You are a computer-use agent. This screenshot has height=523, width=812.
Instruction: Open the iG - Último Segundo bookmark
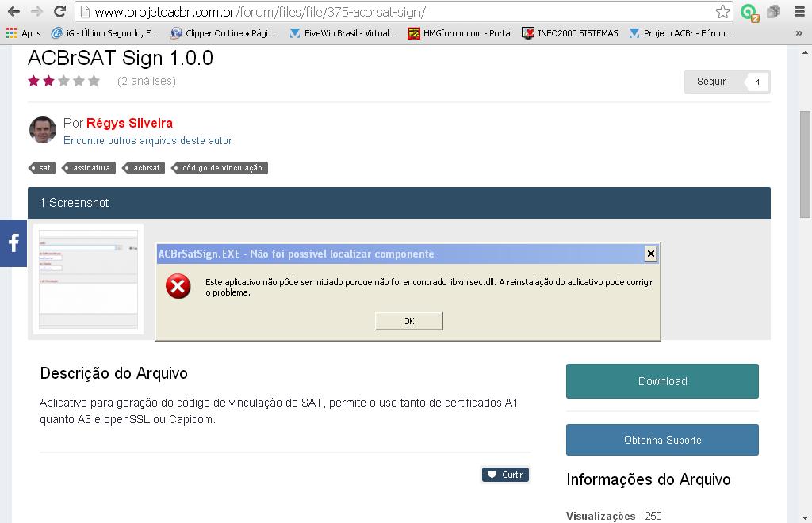tap(105, 33)
